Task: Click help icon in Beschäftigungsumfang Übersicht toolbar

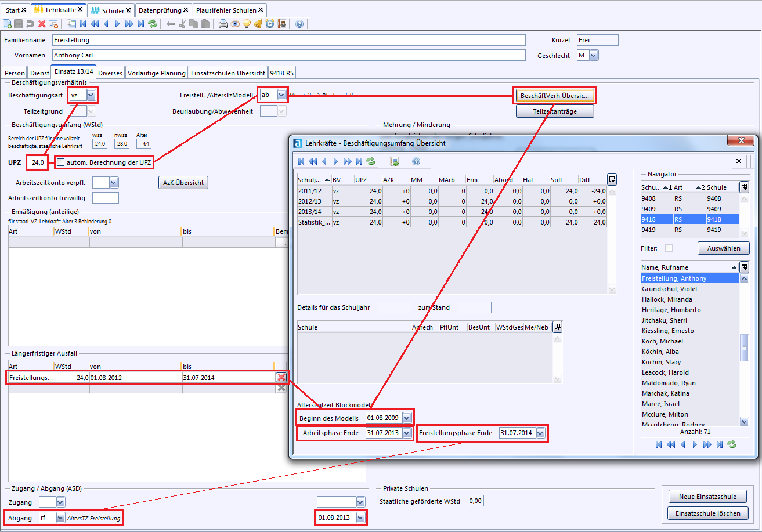Action: [x=416, y=161]
